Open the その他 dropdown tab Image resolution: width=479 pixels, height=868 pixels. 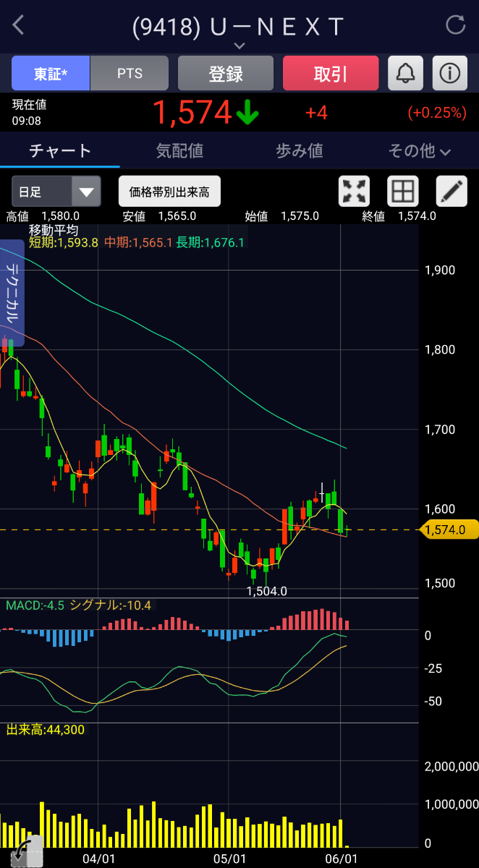coord(420,150)
